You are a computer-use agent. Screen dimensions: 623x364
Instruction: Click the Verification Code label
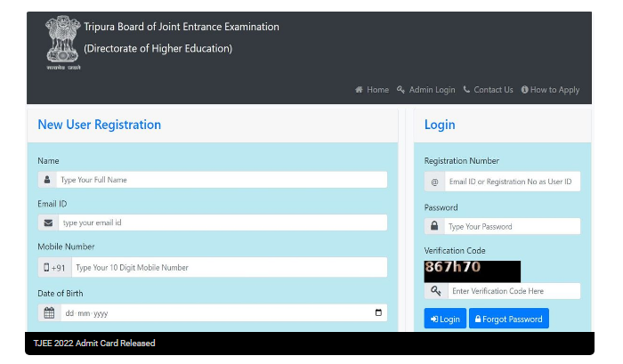click(x=455, y=251)
